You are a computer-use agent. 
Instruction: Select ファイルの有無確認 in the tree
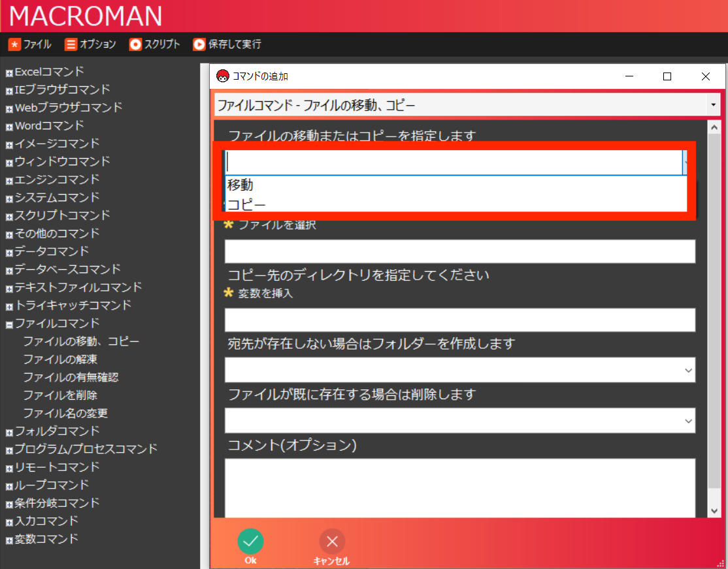(x=71, y=378)
